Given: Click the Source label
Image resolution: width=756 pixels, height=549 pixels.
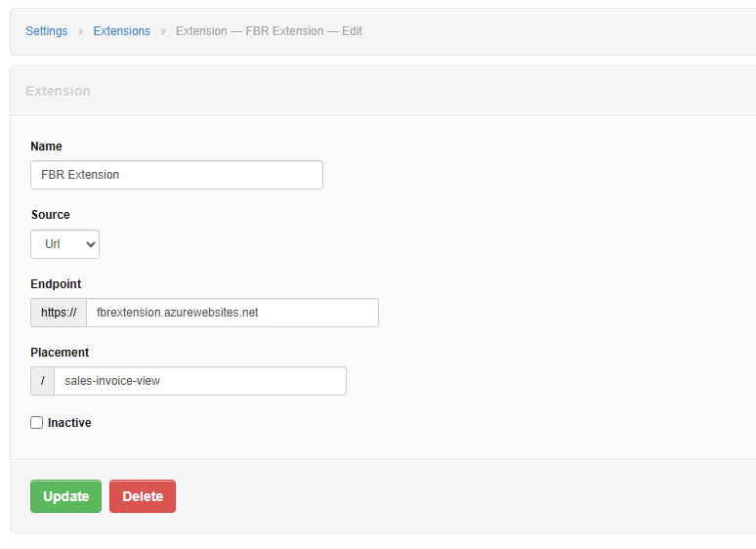Looking at the screenshot, I should pyautogui.click(x=51, y=215).
